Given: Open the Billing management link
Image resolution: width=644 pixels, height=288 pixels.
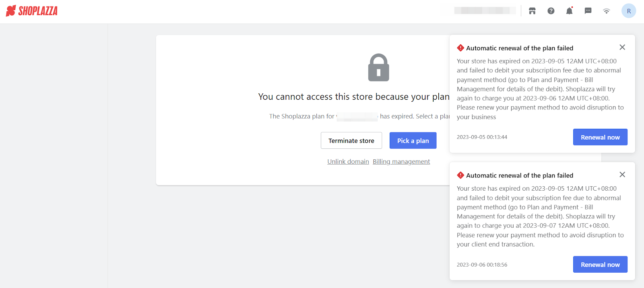Looking at the screenshot, I should (x=401, y=161).
